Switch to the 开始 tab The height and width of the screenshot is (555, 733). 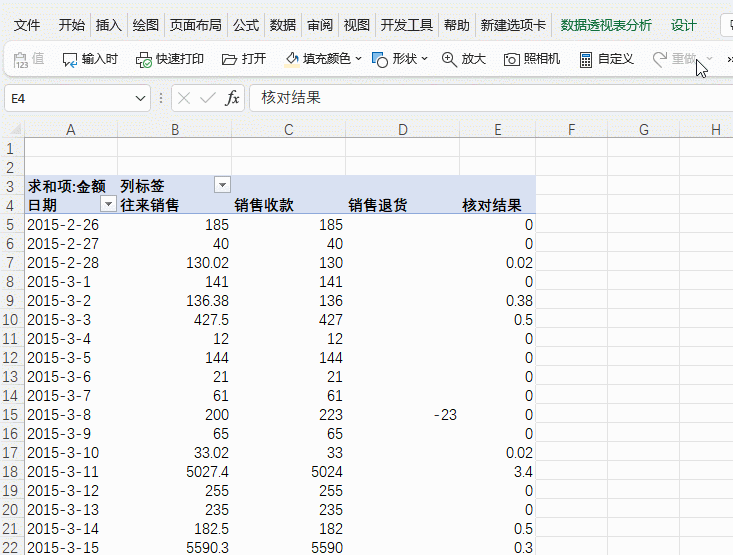pos(72,25)
